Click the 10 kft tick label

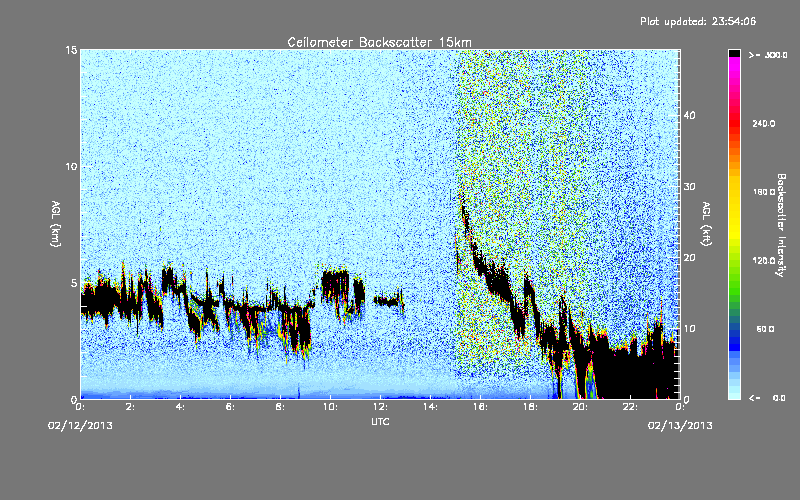coord(689,329)
